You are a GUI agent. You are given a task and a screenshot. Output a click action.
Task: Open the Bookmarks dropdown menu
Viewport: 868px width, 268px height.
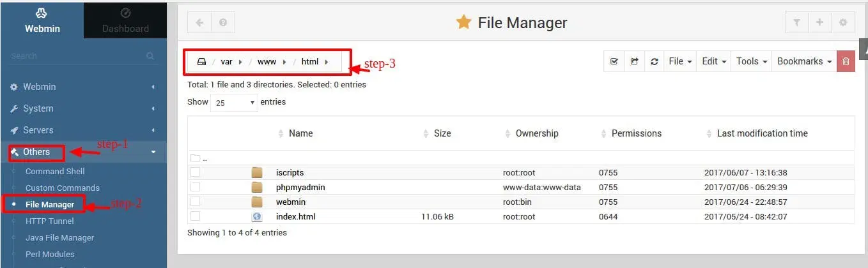pos(804,61)
